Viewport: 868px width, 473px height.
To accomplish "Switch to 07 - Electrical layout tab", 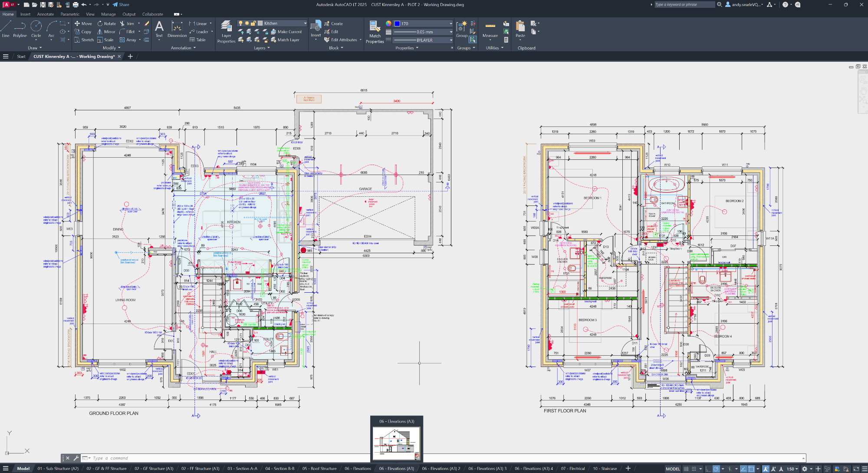I will pyautogui.click(x=572, y=469).
